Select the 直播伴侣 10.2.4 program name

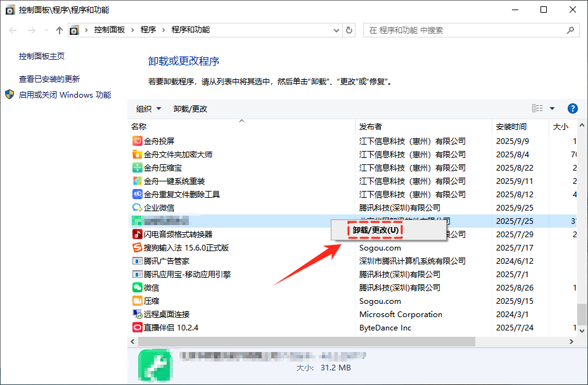(x=171, y=327)
